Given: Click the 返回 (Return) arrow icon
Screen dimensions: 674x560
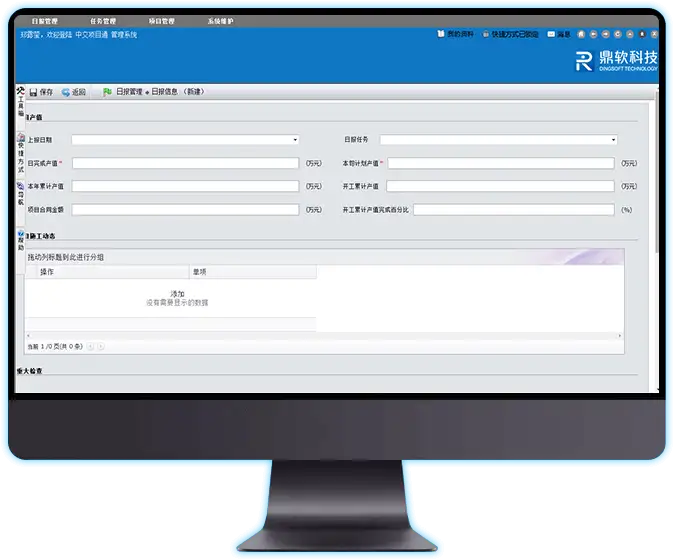Looking at the screenshot, I should [x=65, y=92].
